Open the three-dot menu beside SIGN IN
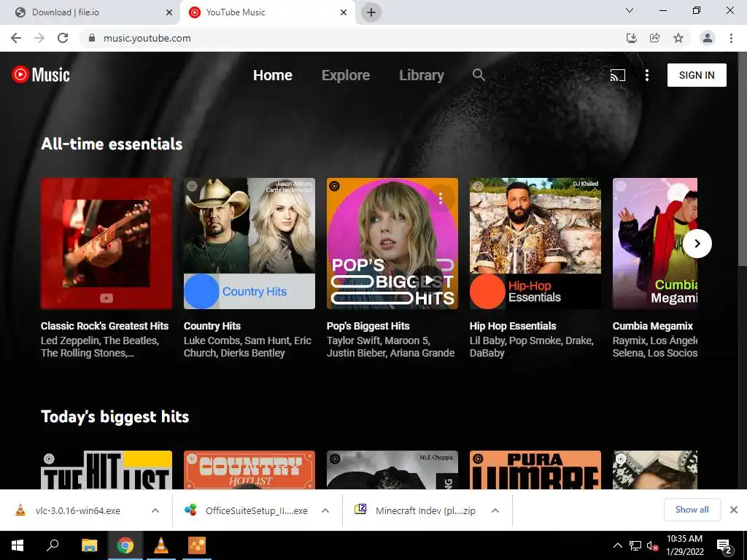This screenshot has width=747, height=560. pyautogui.click(x=647, y=75)
